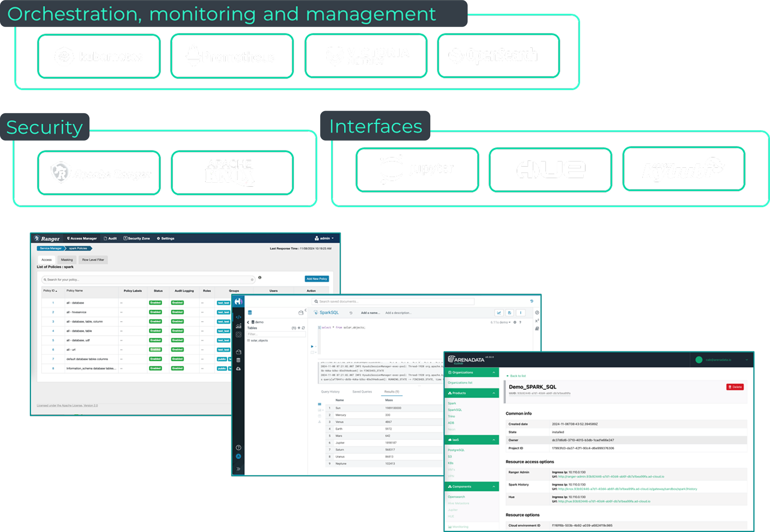Open the Ranger Admin URL link
Screen dimensions: 770x532
pos(611,477)
